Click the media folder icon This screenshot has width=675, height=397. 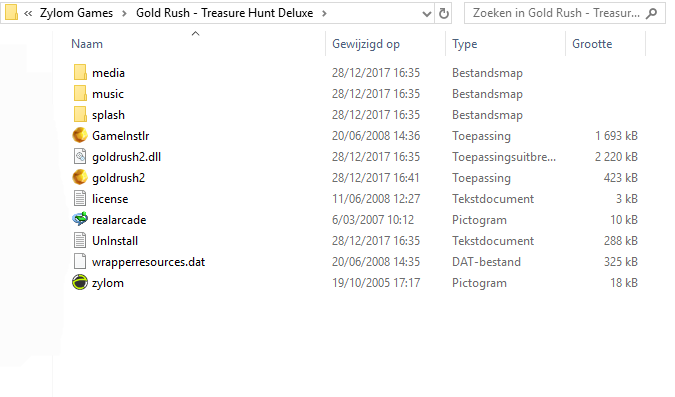tap(80, 73)
